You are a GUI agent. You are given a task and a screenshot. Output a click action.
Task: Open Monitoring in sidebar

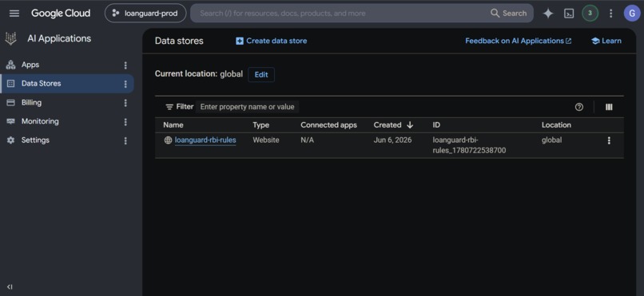40,121
